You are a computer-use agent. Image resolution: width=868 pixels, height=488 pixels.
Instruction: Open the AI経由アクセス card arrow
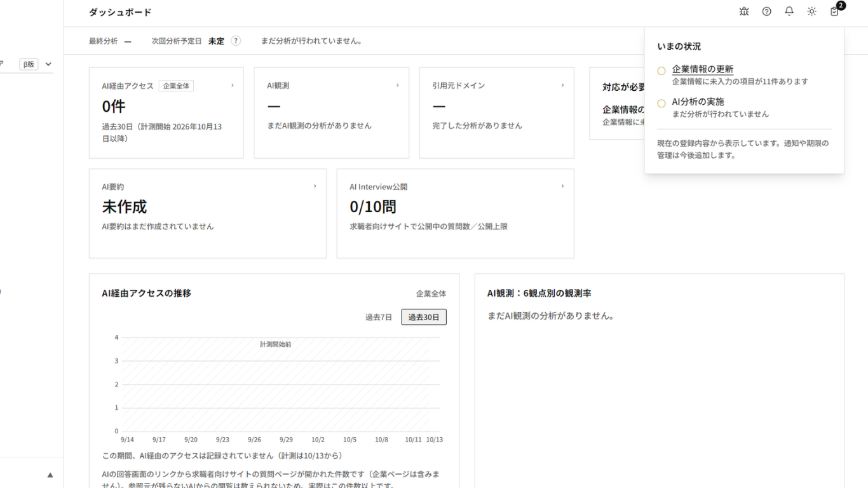[233, 85]
